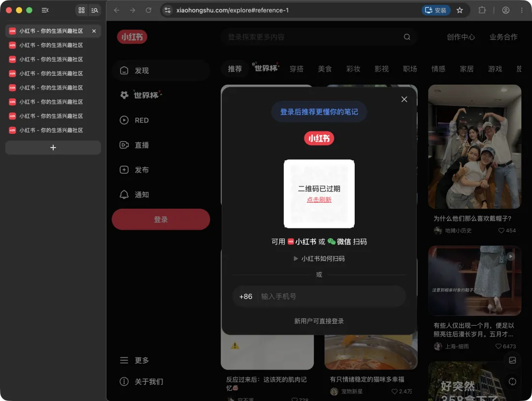Select the 游戏 category tab
Screen dimensions: 532x401
tap(495, 69)
